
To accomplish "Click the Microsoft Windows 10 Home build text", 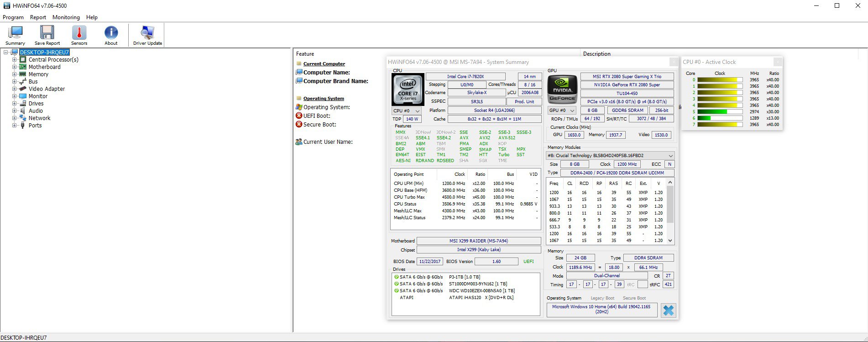I will coord(601,309).
